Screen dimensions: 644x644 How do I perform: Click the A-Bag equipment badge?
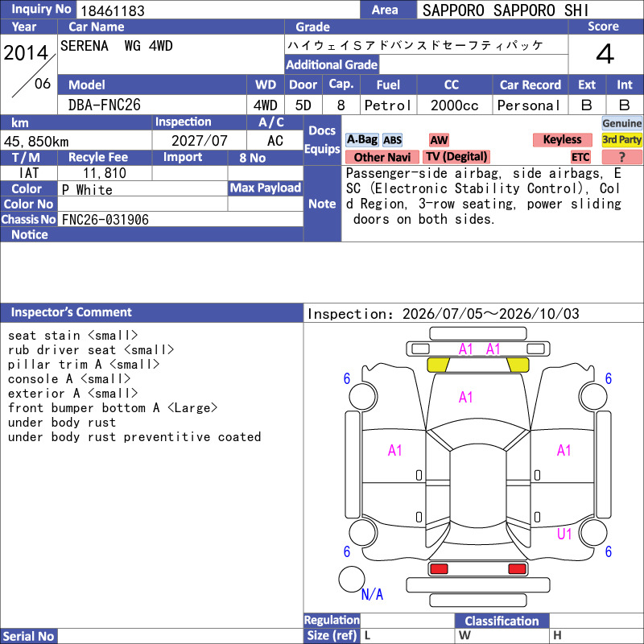(x=361, y=139)
